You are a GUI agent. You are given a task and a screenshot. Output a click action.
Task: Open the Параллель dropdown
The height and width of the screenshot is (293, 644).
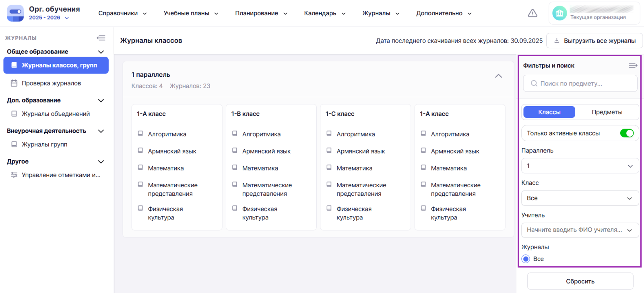pyautogui.click(x=580, y=166)
